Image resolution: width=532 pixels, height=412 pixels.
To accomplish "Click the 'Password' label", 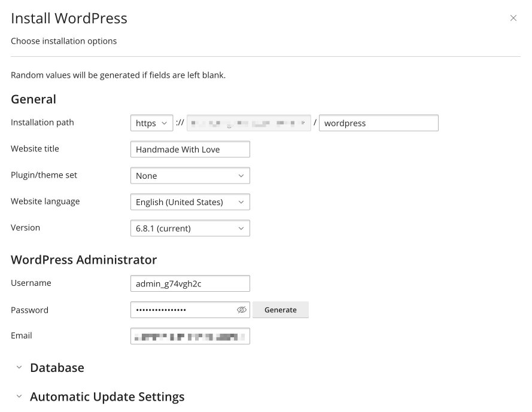I will tap(29, 310).
